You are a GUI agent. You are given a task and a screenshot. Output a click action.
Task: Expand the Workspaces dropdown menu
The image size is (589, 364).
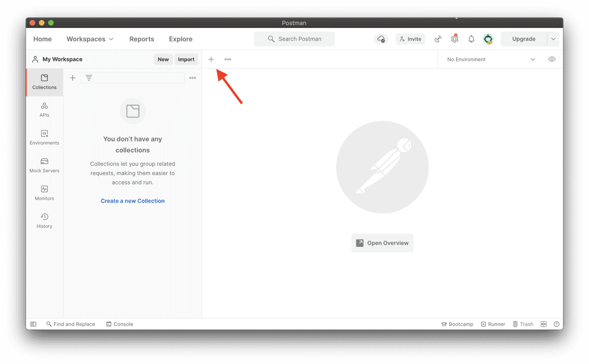pos(90,39)
